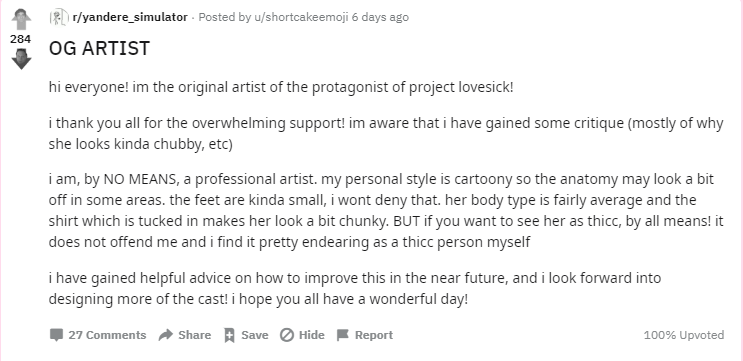
Task: Click the yandere_simulator subreddit avatar icon
Action: click(x=59, y=18)
